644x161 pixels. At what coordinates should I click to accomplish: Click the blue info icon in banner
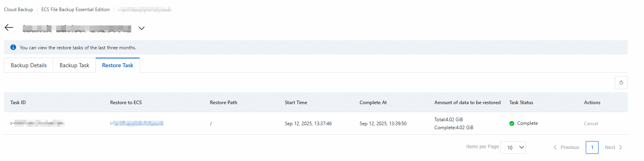[13, 47]
